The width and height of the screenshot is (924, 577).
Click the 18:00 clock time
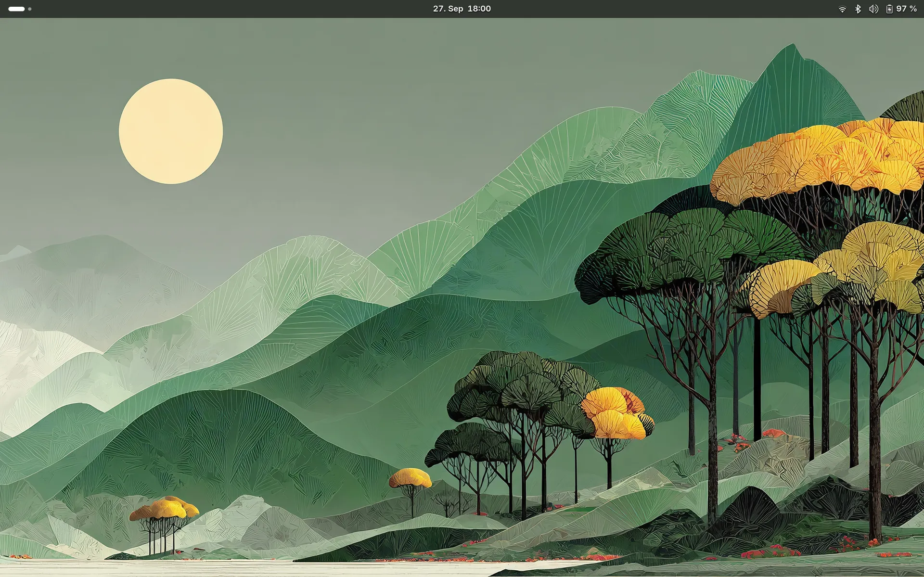[479, 9]
